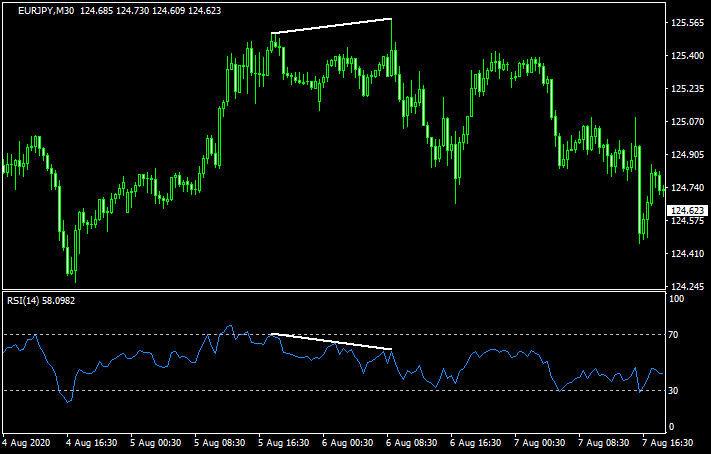Click the 6 Aug 16:30 time label
The image size is (711, 454).
(x=474, y=441)
